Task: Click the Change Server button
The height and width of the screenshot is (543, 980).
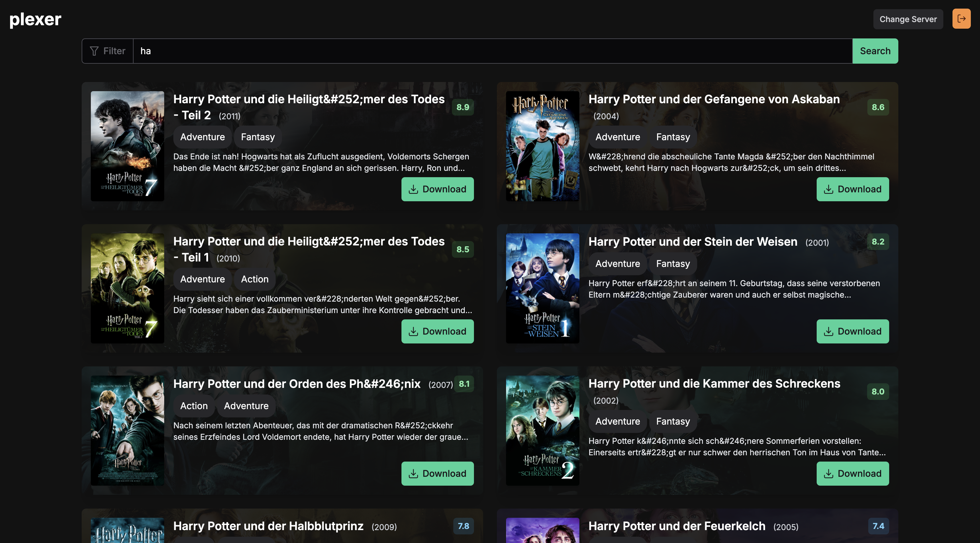Action: coord(908,19)
